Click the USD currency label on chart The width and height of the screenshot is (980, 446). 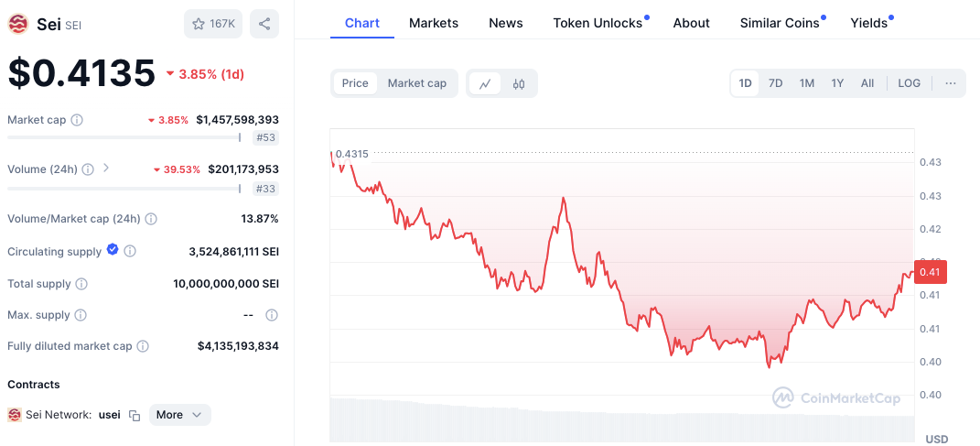pos(936,439)
